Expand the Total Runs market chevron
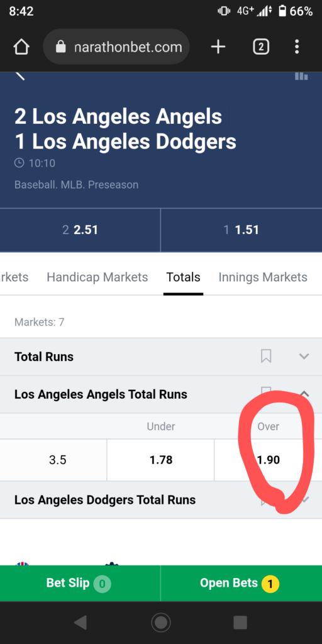Viewport: 322px width, 644px height. [x=304, y=356]
